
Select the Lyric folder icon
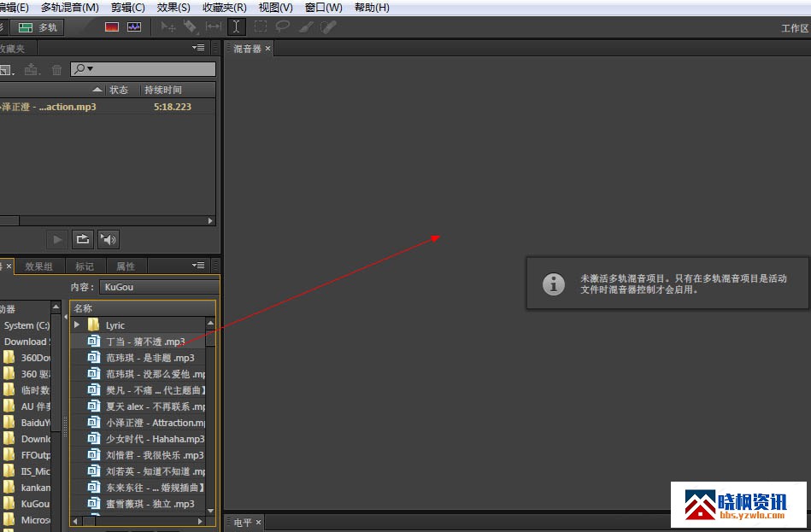point(94,324)
